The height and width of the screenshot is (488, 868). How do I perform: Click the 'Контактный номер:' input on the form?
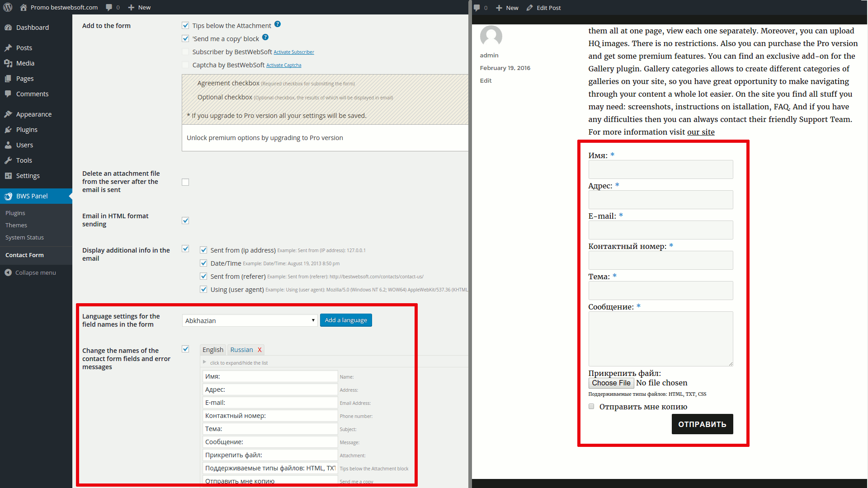coord(660,260)
